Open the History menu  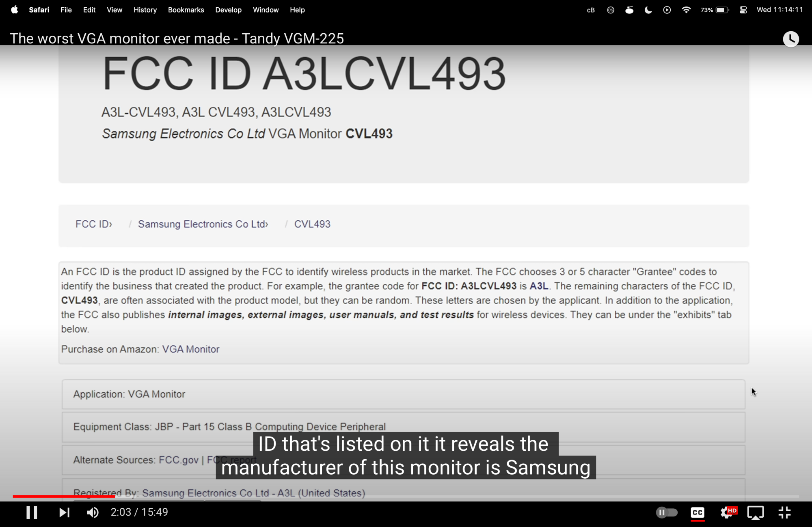click(145, 10)
